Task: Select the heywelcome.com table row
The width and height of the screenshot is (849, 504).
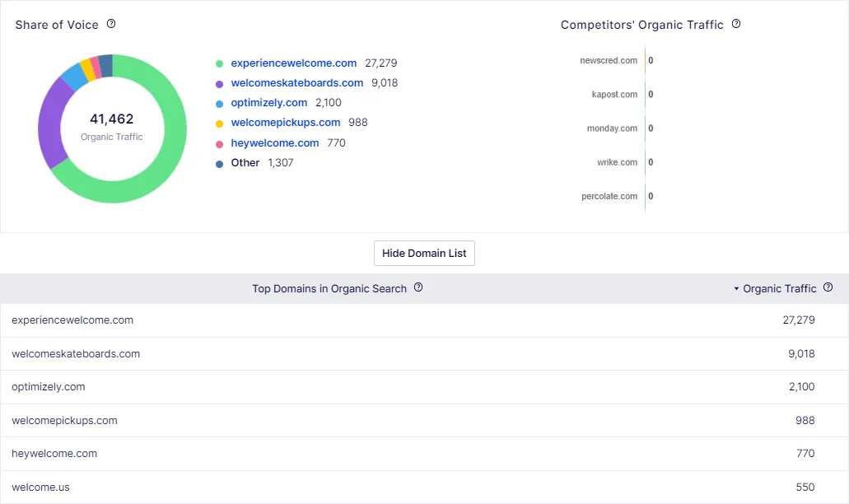Action: [425, 453]
